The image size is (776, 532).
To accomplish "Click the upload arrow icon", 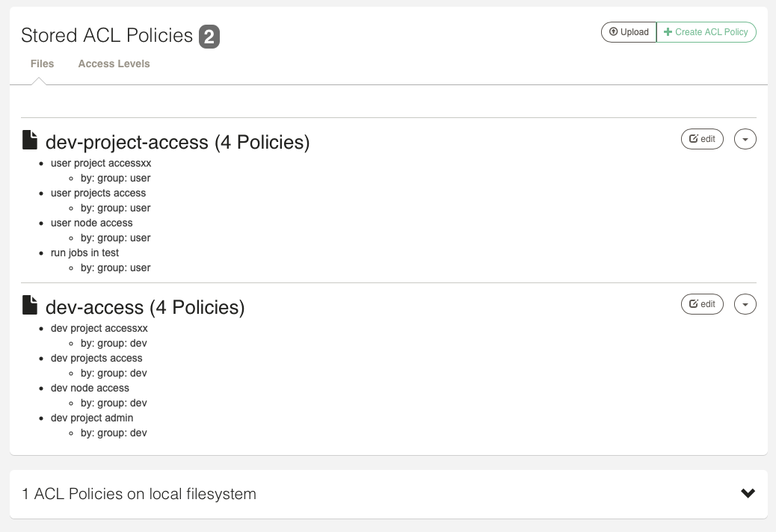I will point(613,31).
